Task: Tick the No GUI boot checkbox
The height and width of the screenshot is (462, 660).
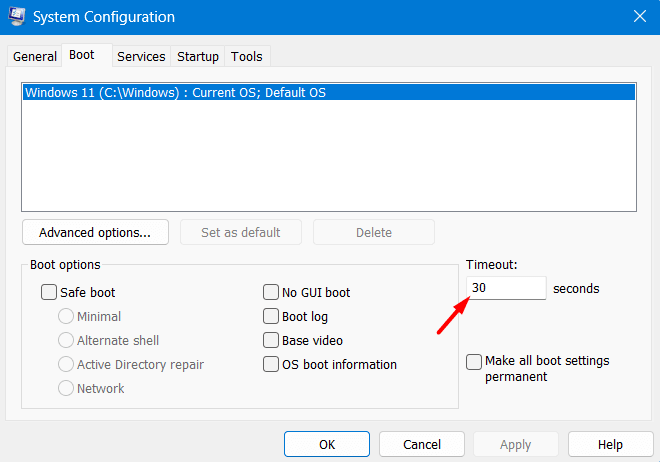Action: coord(271,292)
